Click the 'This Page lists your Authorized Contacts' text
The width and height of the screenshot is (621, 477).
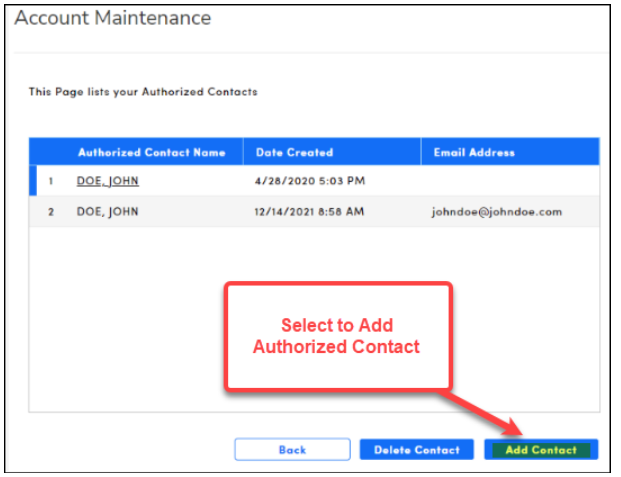[x=143, y=92]
